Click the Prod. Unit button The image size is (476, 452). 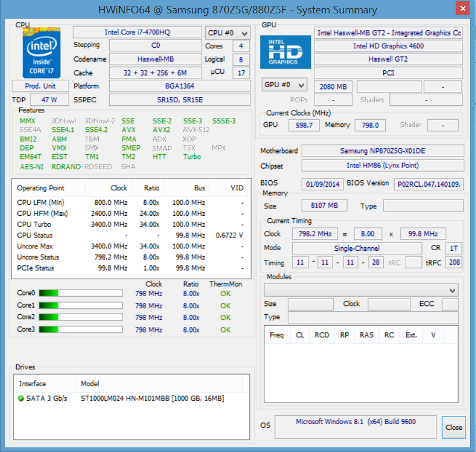40,86
